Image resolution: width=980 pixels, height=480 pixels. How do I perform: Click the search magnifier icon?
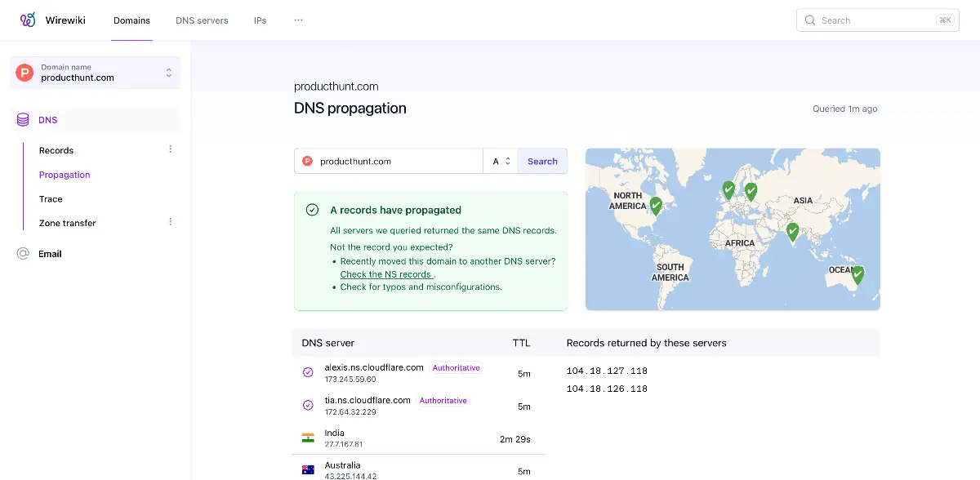click(x=810, y=20)
